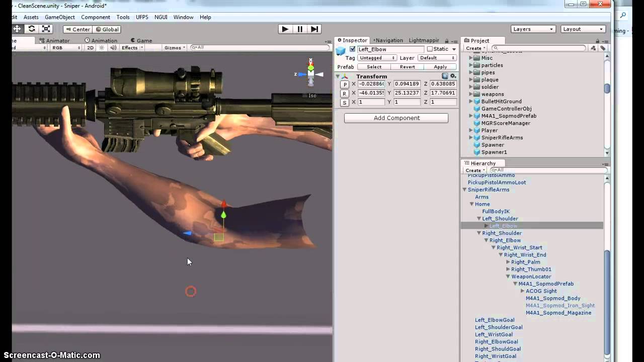
Task: Open Transform component gear menu
Action: (452, 76)
